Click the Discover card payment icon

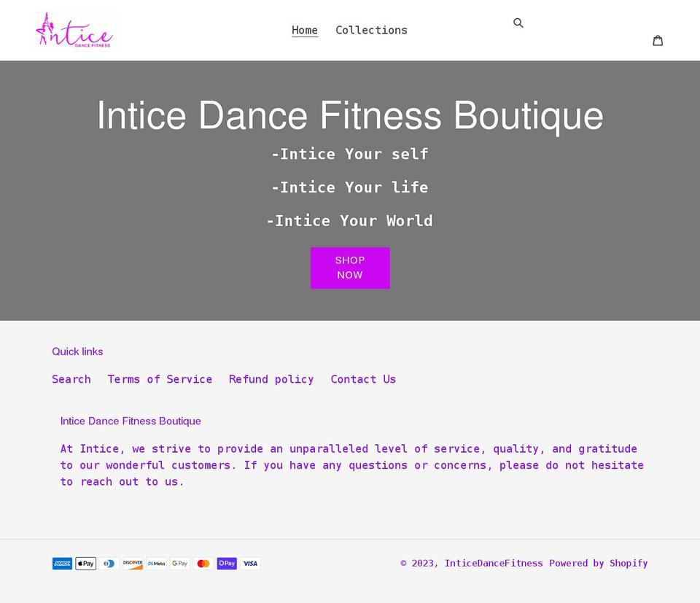click(x=133, y=563)
